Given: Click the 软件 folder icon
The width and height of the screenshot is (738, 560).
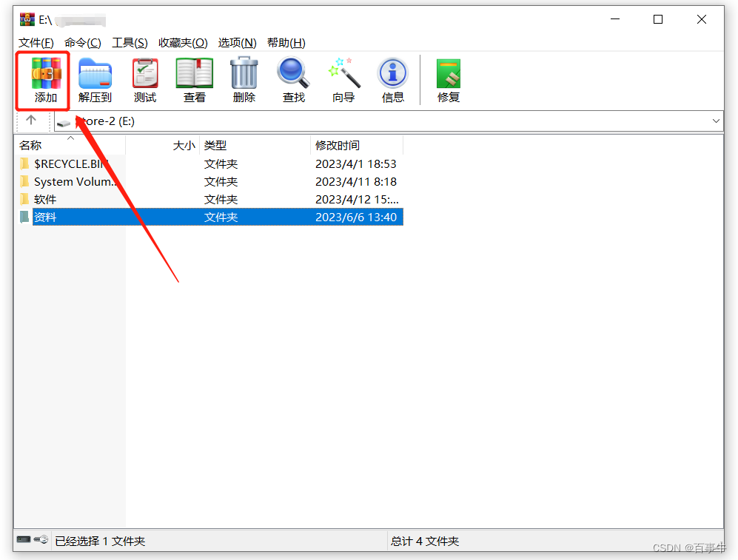Looking at the screenshot, I should [24, 199].
